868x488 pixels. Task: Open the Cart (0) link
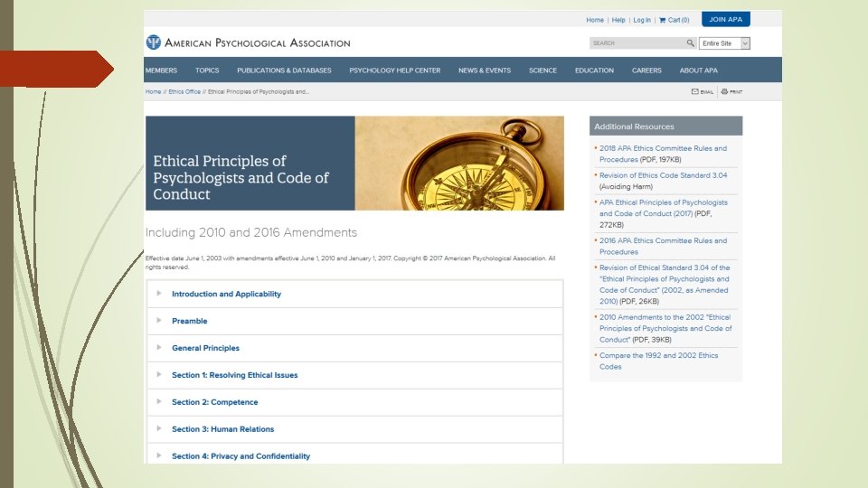678,20
